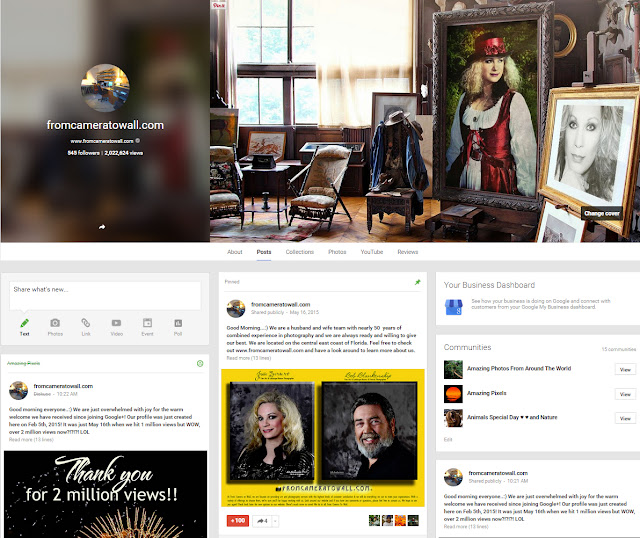640x538 pixels.
Task: Open the 15 communities link
Action: pyautogui.click(x=619, y=349)
